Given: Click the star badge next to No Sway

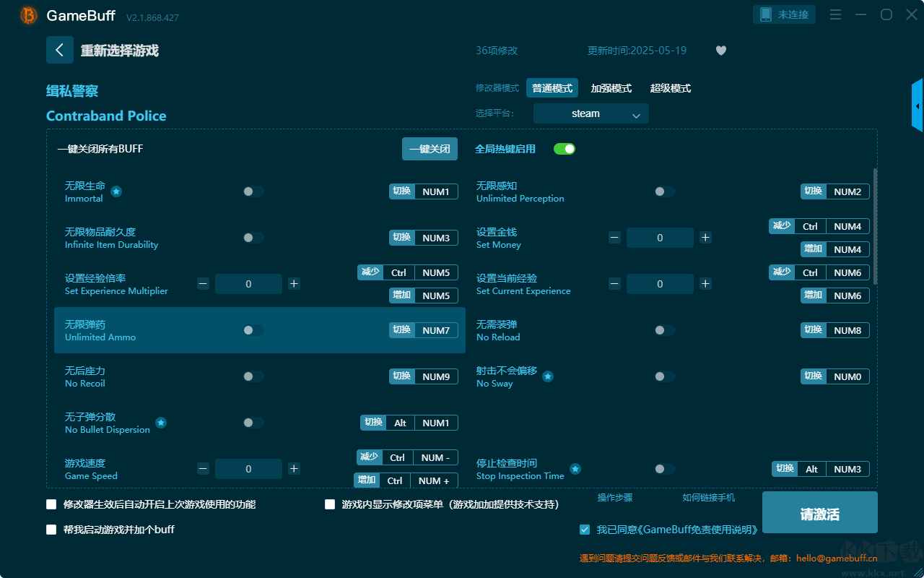Looking at the screenshot, I should [548, 376].
